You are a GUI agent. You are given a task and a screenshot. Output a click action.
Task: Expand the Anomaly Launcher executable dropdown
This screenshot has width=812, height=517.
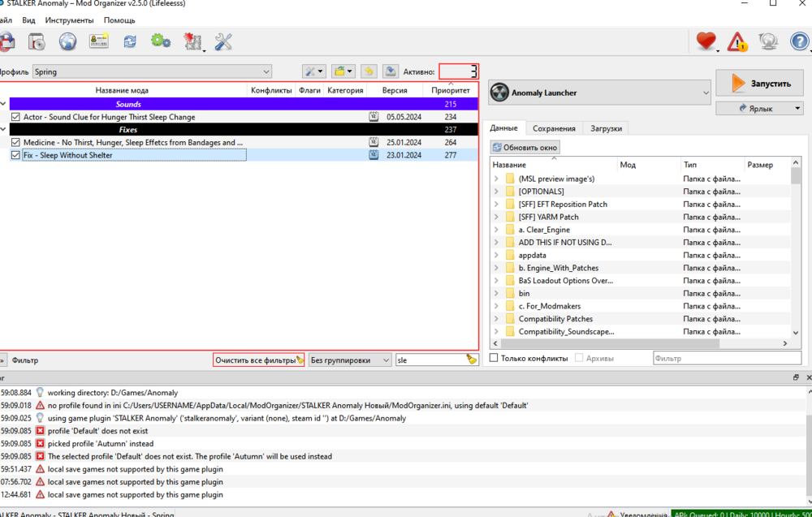(x=599, y=93)
